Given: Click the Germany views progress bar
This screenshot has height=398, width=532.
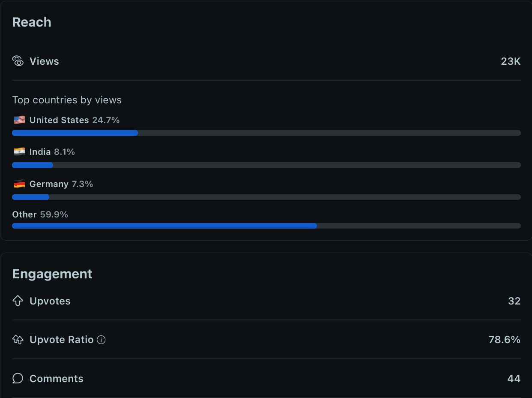Looking at the screenshot, I should pyautogui.click(x=266, y=197).
